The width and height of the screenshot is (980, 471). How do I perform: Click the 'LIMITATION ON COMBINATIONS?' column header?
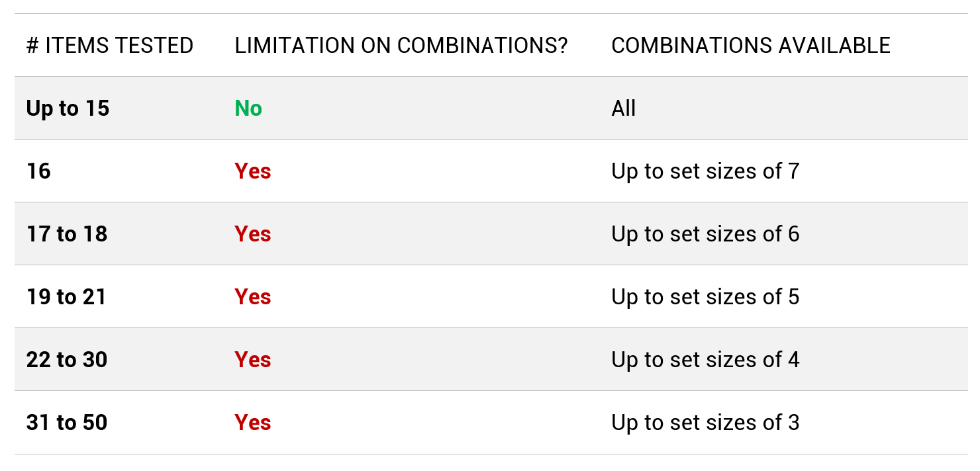tap(401, 46)
